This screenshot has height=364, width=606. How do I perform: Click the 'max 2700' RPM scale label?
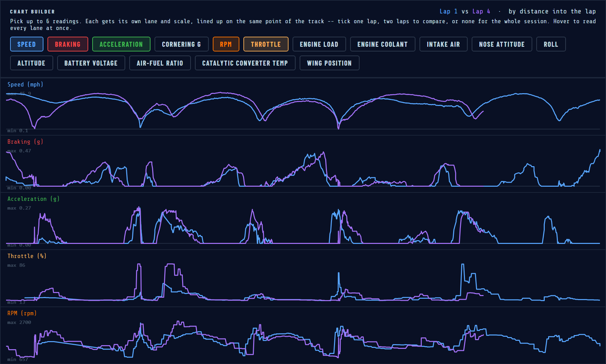pos(19,322)
